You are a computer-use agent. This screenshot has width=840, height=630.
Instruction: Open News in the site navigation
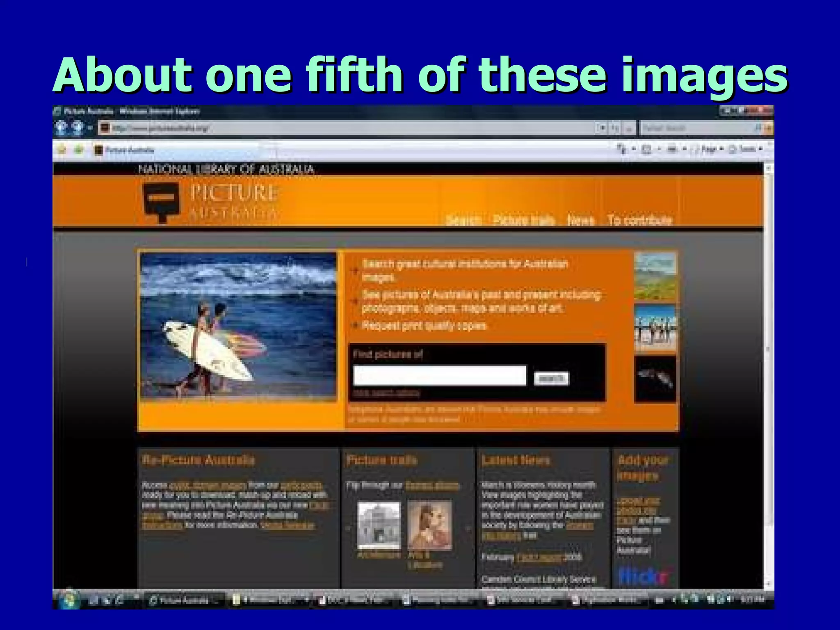click(x=581, y=220)
